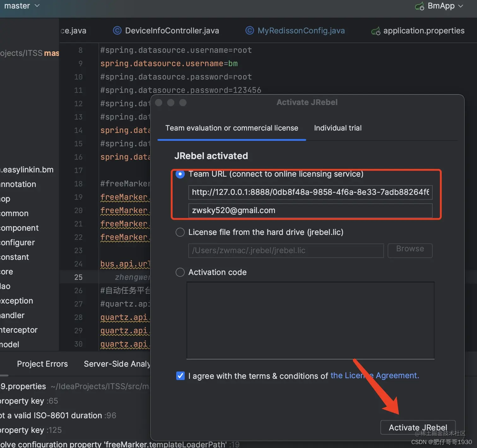Select the constant package in project tree

[15, 257]
